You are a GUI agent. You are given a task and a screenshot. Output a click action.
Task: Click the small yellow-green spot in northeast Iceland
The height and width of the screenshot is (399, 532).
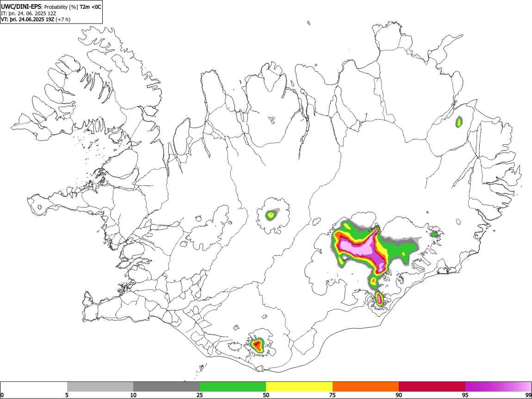(x=459, y=121)
